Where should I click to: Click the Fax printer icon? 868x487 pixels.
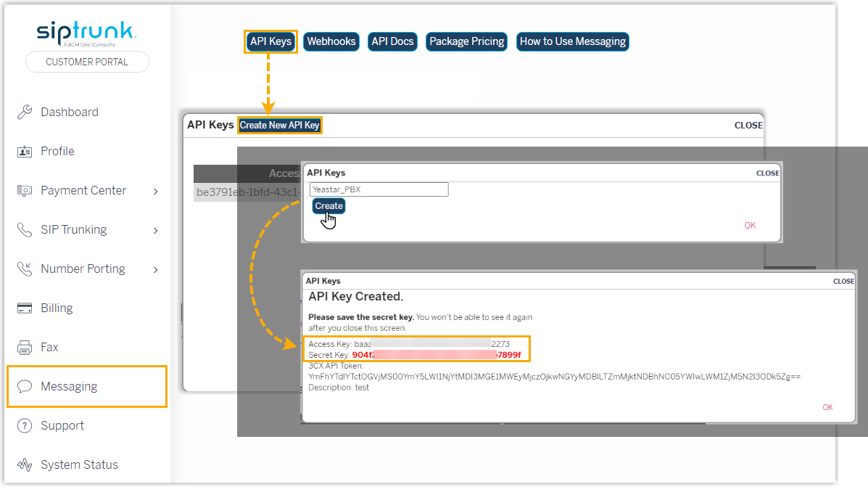(x=25, y=347)
